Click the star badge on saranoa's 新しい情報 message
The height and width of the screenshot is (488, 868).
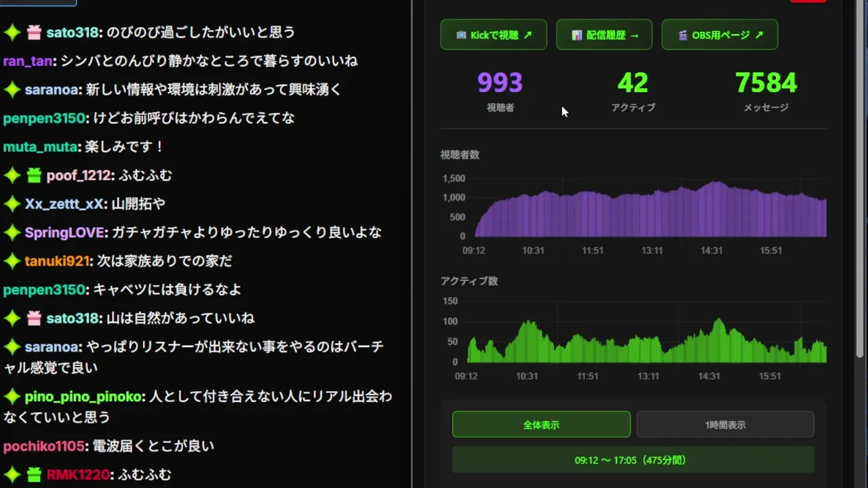pyautogui.click(x=12, y=89)
